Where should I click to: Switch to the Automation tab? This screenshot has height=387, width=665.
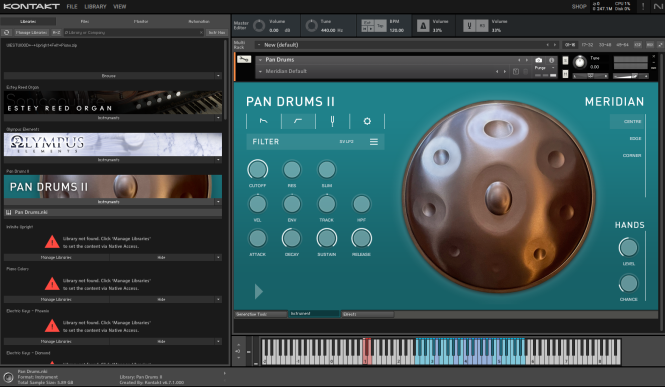(x=199, y=21)
